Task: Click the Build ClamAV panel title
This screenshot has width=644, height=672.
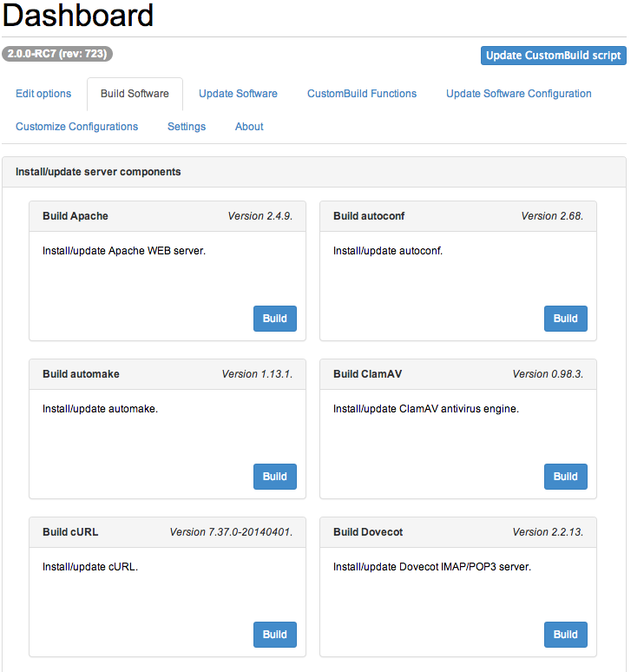Action: click(367, 374)
